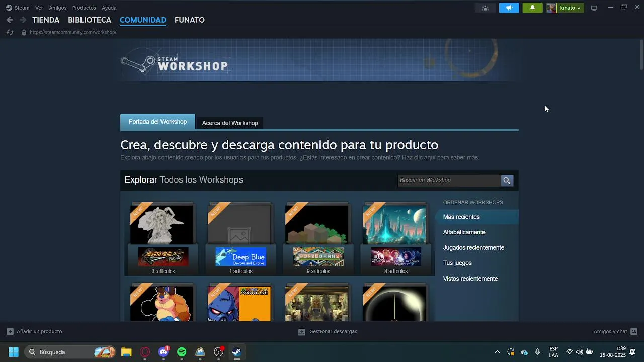Open the eclipse circle workshop thumbnail
This screenshot has width=644, height=362.
394,304
